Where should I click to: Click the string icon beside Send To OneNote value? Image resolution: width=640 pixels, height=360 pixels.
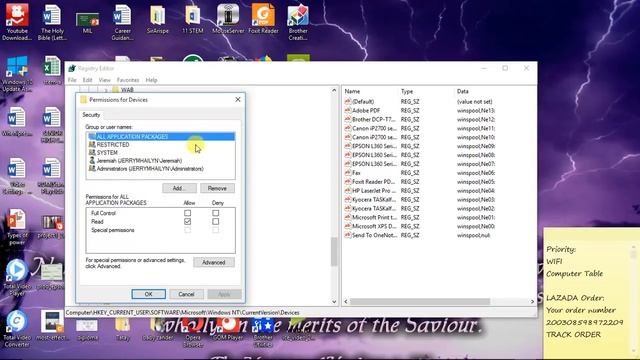[348, 235]
